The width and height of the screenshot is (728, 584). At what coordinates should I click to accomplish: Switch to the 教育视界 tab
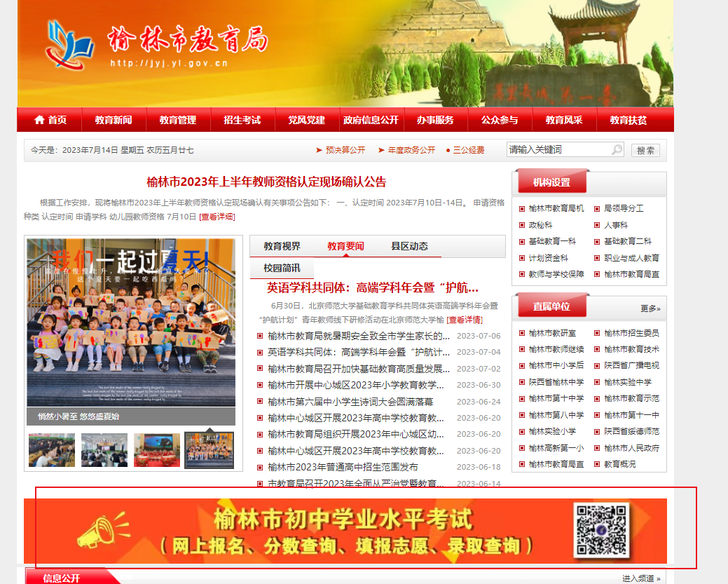(x=282, y=246)
